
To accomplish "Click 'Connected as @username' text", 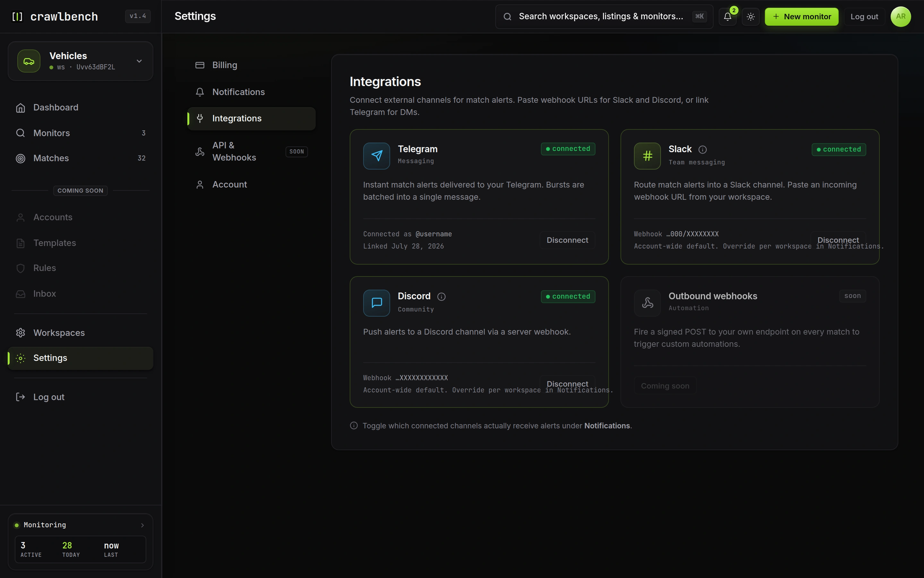I will pyautogui.click(x=407, y=234).
